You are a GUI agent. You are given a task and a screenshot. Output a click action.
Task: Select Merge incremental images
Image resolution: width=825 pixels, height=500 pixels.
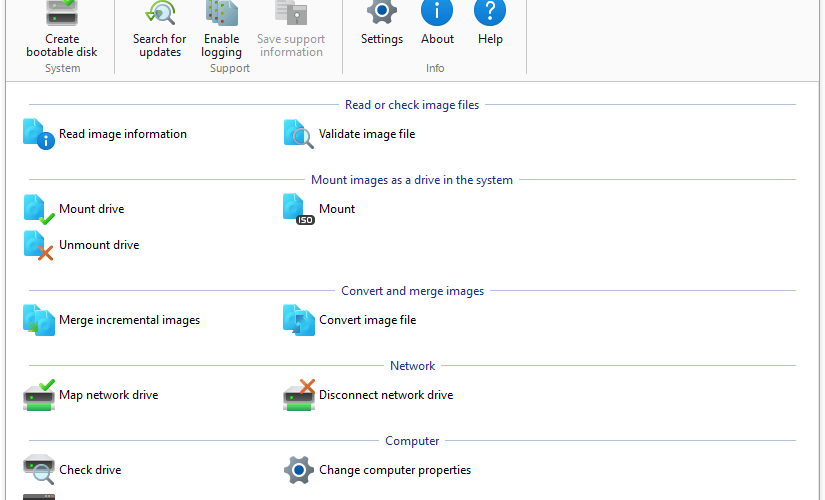pos(112,320)
